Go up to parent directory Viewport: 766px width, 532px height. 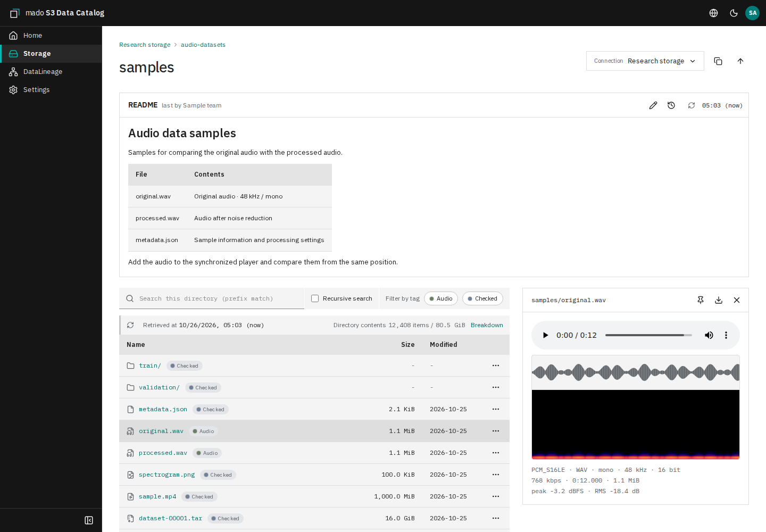click(740, 61)
